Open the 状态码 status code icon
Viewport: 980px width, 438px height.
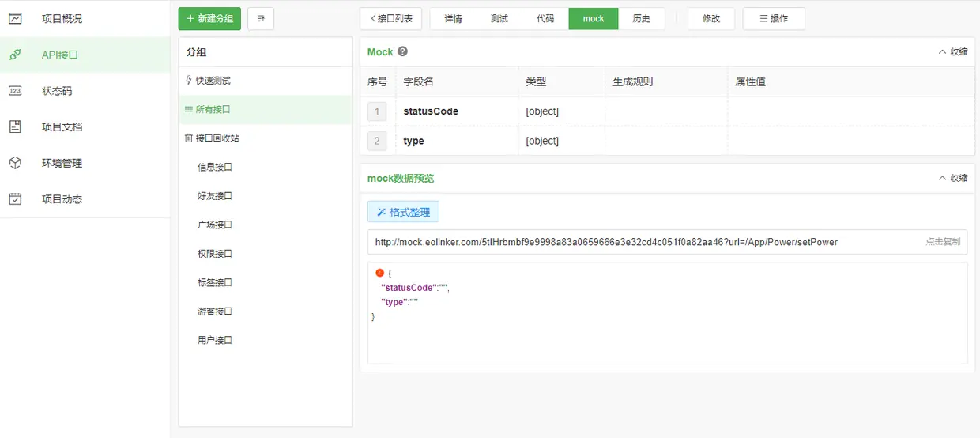point(15,91)
